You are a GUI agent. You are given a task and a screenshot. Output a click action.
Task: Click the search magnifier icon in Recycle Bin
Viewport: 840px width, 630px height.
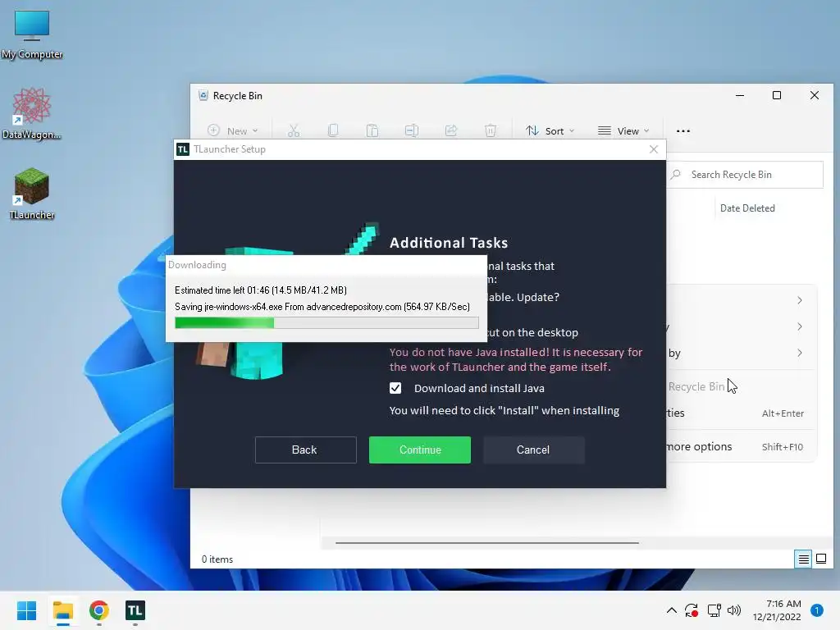(x=676, y=175)
